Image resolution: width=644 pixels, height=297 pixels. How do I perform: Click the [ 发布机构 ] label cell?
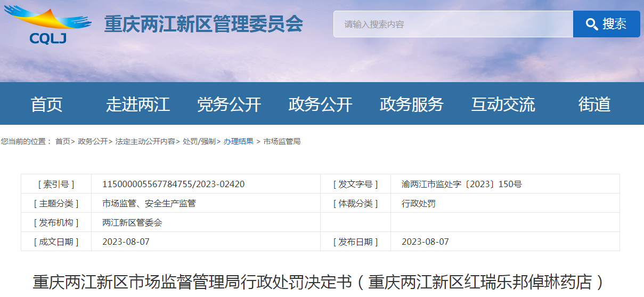[x=56, y=222]
